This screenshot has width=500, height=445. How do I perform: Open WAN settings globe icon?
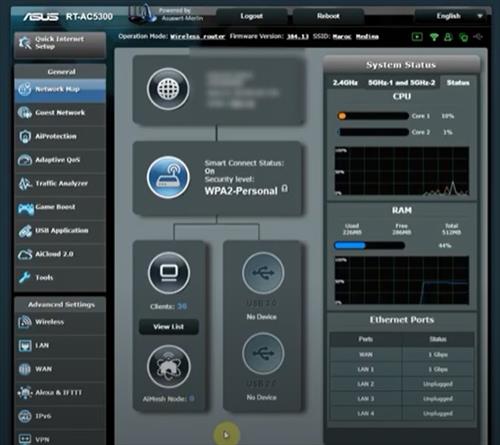click(25, 369)
